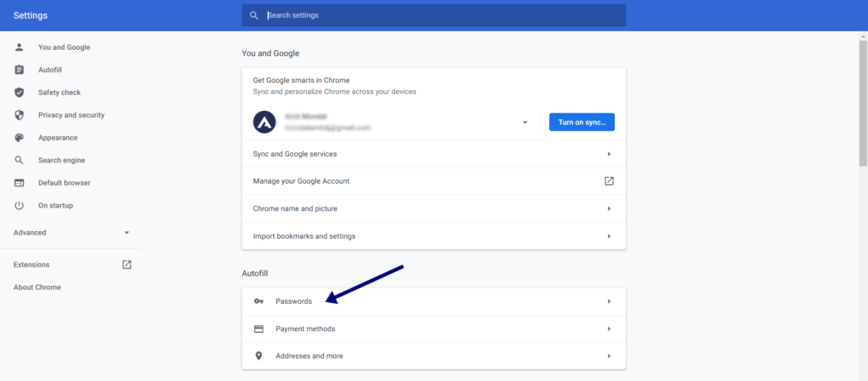The width and height of the screenshot is (868, 381).
Task: Open the Addresses and more row
Action: tap(434, 356)
